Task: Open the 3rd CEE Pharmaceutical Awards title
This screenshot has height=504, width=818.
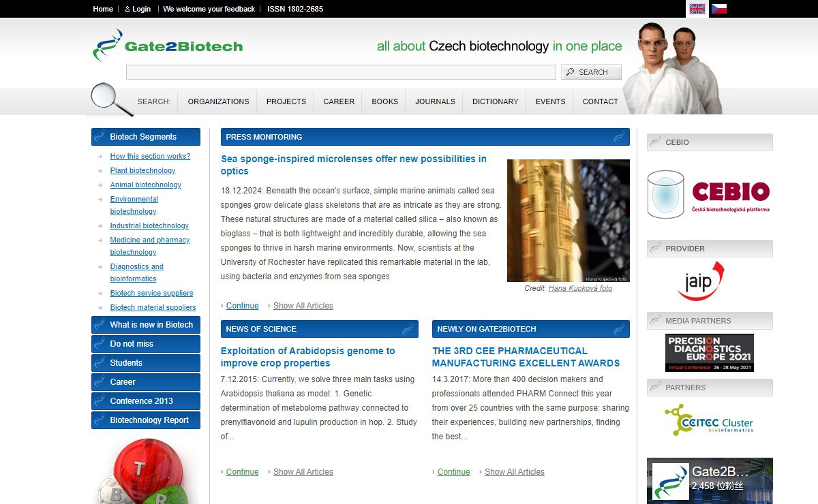Action: pos(526,357)
